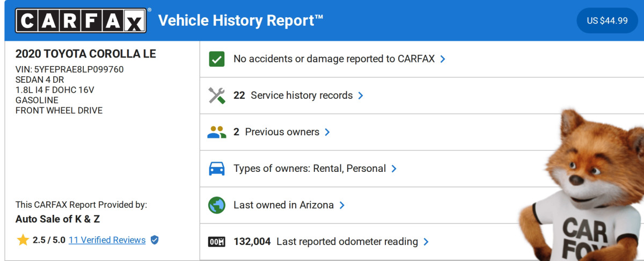Expand the service history records chevron
Screen dimensions: 644x261
click(x=361, y=96)
